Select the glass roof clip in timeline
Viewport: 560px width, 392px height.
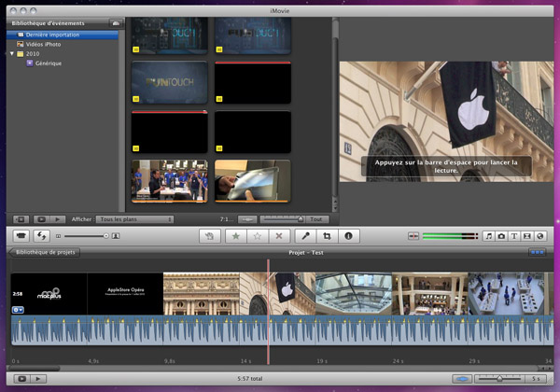coord(354,294)
